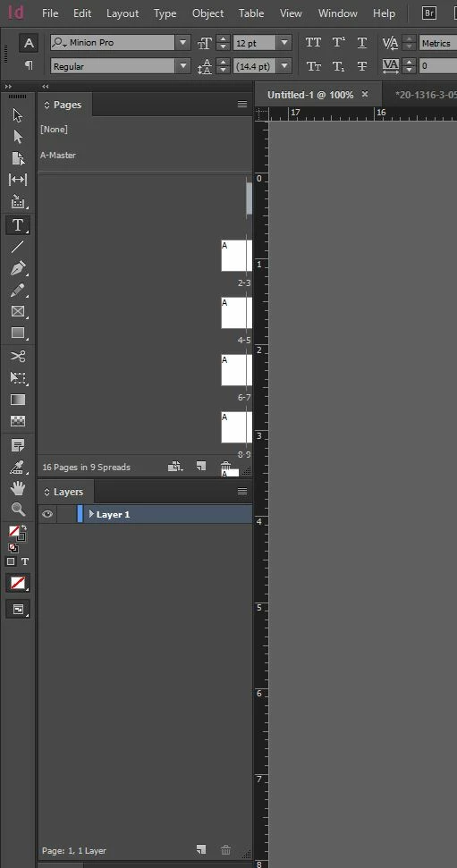This screenshot has width=457, height=868.
Task: Open font size dropdown next to 12 pt
Action: pyautogui.click(x=284, y=43)
